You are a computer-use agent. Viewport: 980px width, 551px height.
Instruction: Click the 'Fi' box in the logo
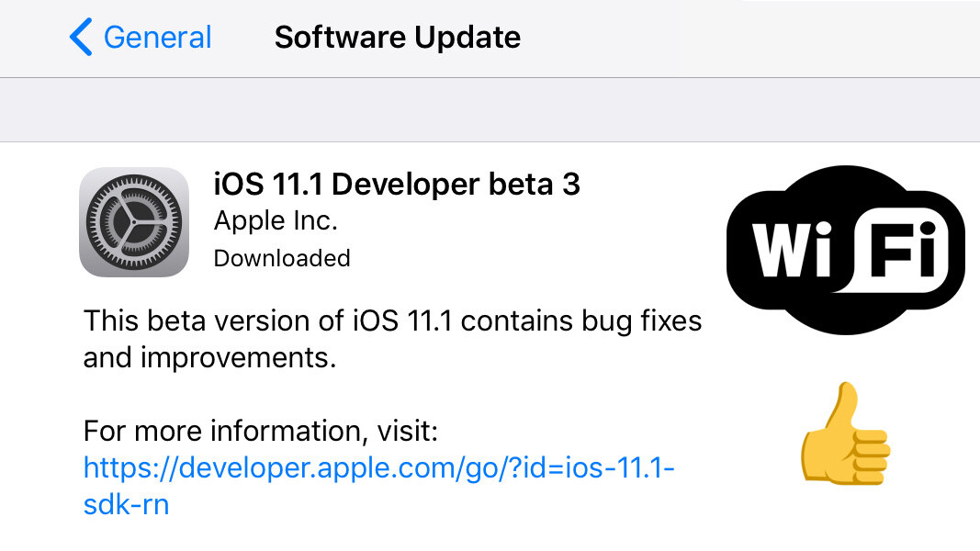[903, 248]
